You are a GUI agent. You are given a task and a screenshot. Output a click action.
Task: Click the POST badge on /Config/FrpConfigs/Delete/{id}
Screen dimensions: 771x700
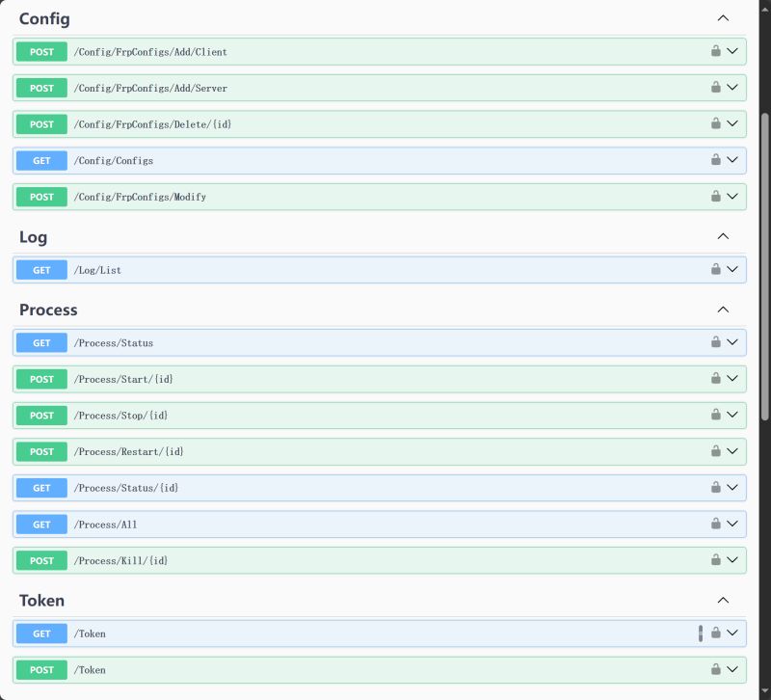[x=40, y=123]
